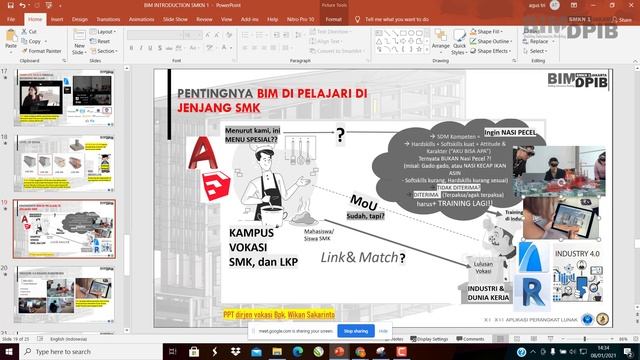Screen dimensions: 640x360
Task: Undo the last action
Action: (x=23, y=5)
